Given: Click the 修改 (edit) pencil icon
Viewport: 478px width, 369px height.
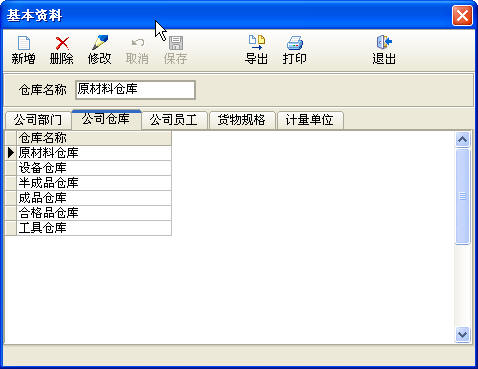Looking at the screenshot, I should click(x=100, y=43).
